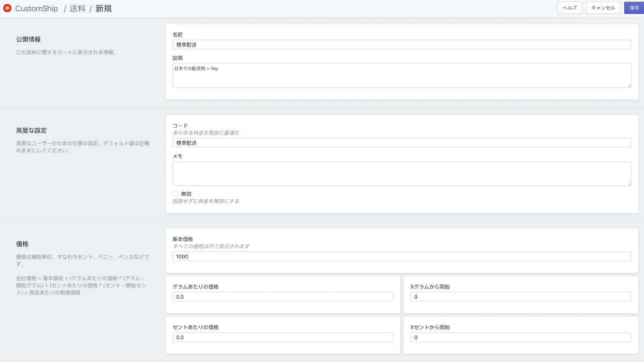Click the 合計価格 formula description text
Screen dimensions: 644x362
[81, 285]
